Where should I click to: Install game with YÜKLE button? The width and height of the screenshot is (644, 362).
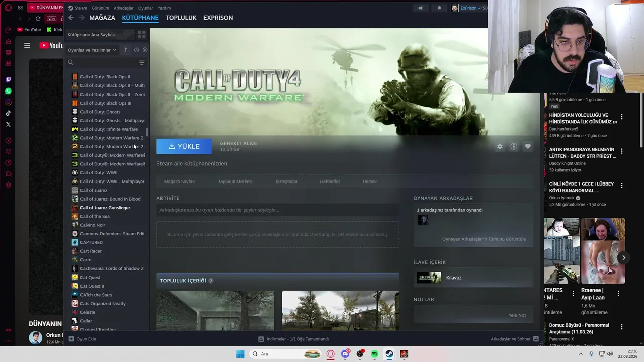(184, 146)
